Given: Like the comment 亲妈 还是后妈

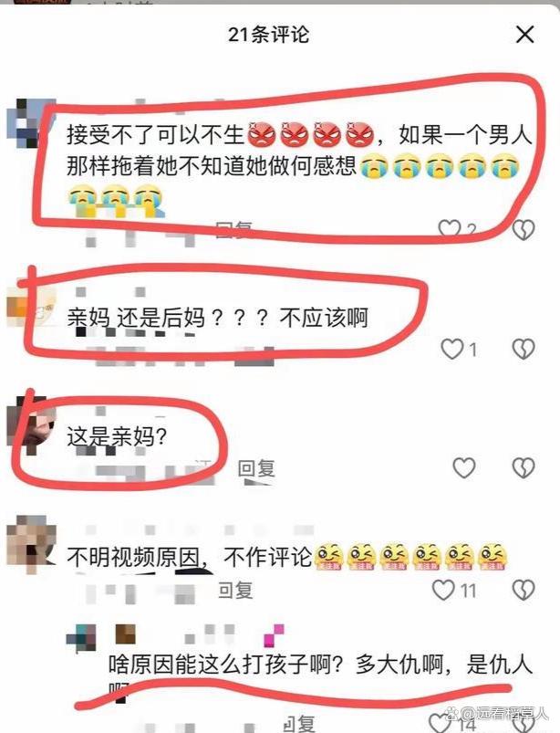Looking at the screenshot, I should (x=451, y=349).
